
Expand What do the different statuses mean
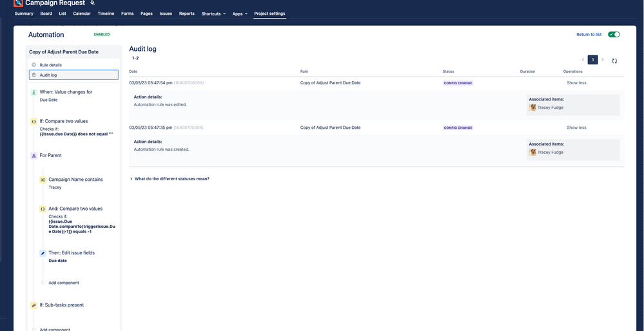pos(169,179)
